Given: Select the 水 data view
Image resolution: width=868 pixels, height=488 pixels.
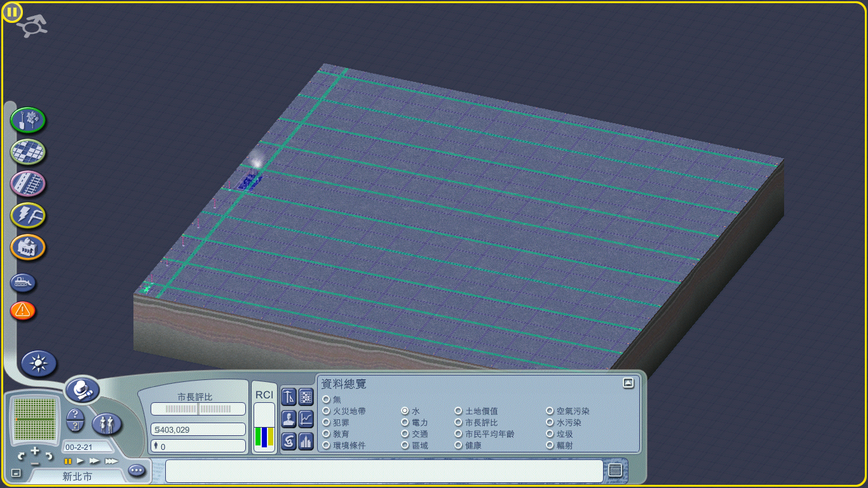Looking at the screenshot, I should pos(405,411).
